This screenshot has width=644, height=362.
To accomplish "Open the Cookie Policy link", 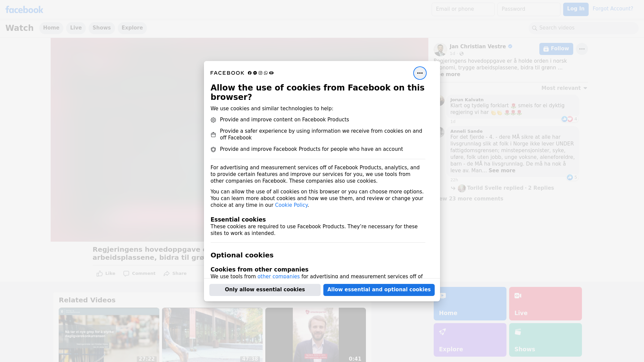I will (x=291, y=205).
